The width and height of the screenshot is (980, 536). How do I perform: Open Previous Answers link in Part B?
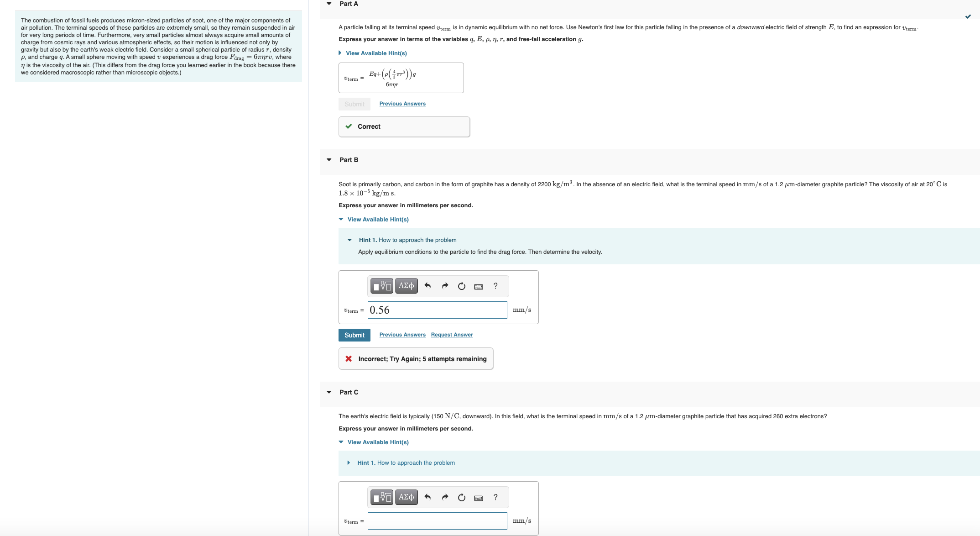402,335
